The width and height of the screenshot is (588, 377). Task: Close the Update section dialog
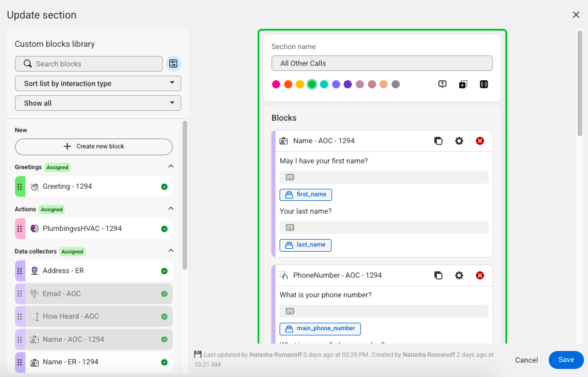(576, 14)
